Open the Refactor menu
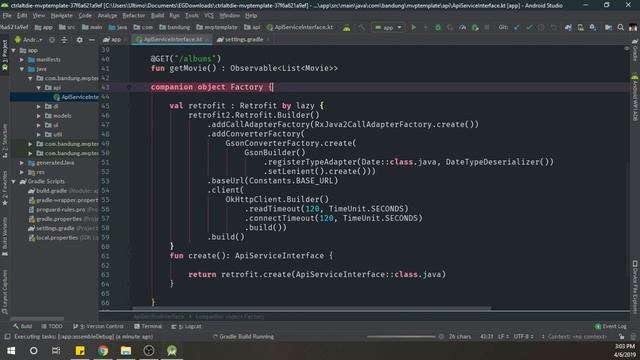The height and width of the screenshot is (360, 640). click(133, 16)
